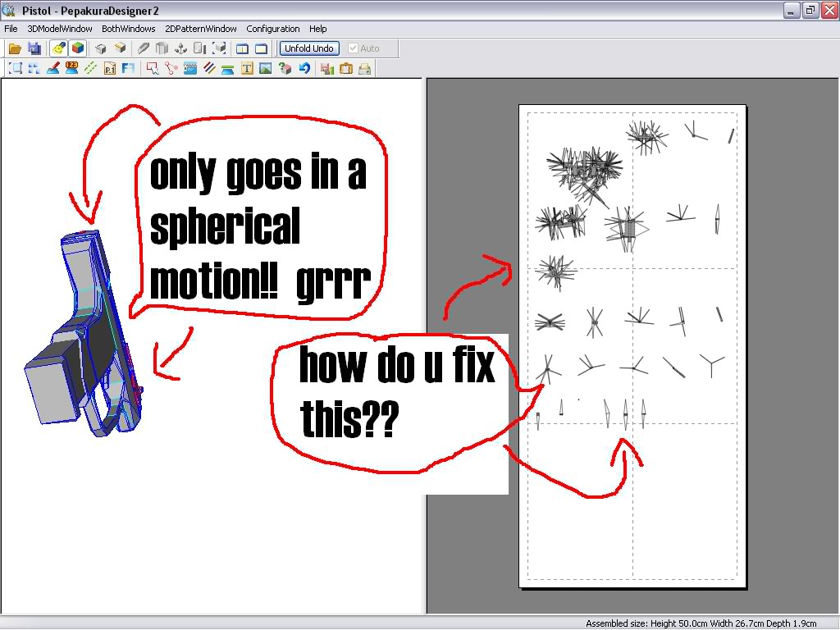Show single window layout icon
The image size is (840, 630).
[x=262, y=48]
